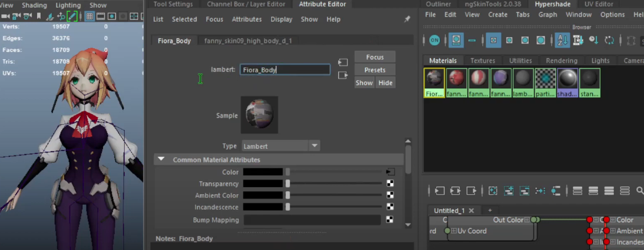Select fanny_skin09_high_body_d_1 node tab
The height and width of the screenshot is (250, 644).
tap(248, 41)
